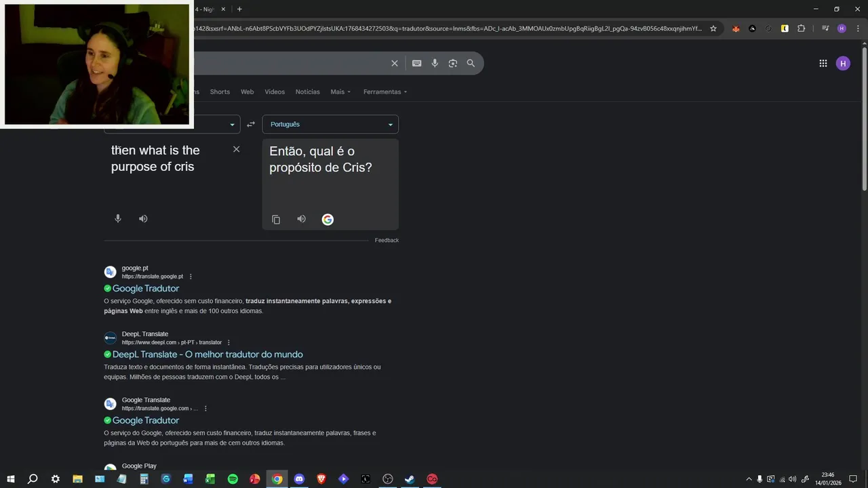Open Spotify from the taskbar

pyautogui.click(x=233, y=479)
